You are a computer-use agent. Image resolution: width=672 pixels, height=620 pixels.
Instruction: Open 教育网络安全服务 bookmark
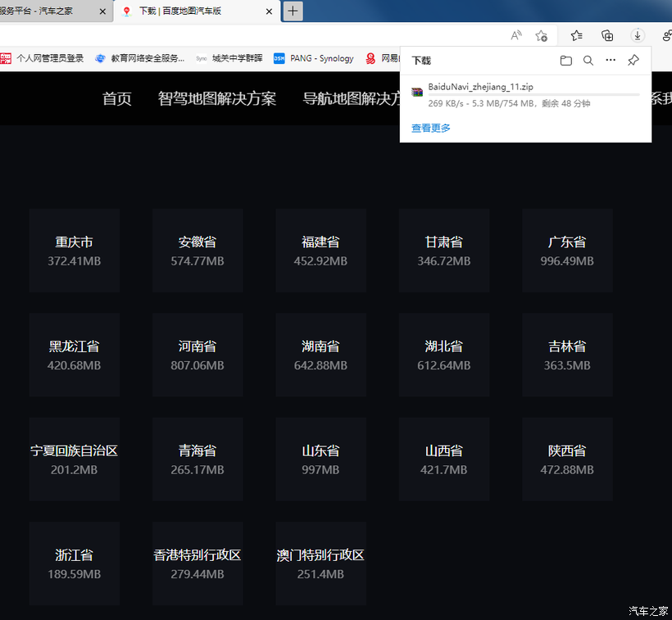pos(139,58)
